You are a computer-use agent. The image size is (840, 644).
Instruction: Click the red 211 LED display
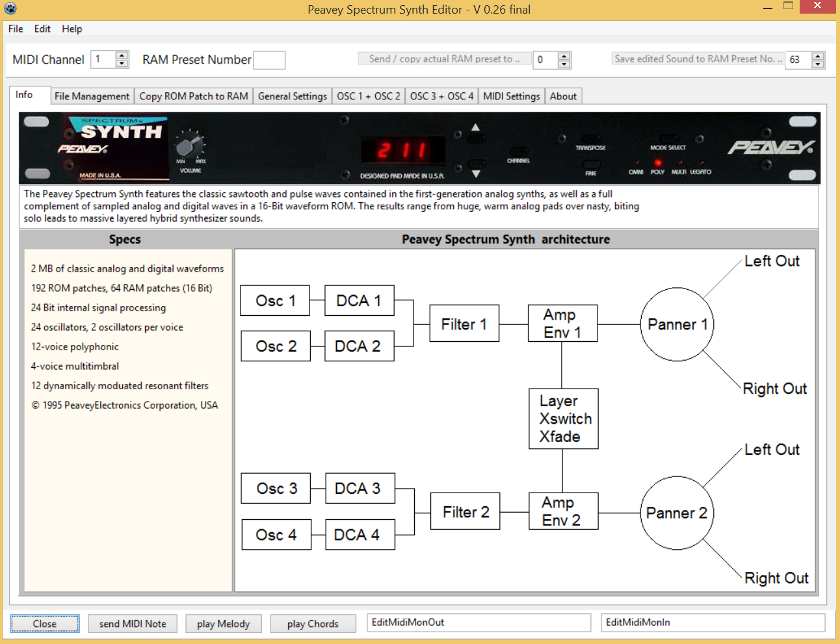click(x=402, y=151)
